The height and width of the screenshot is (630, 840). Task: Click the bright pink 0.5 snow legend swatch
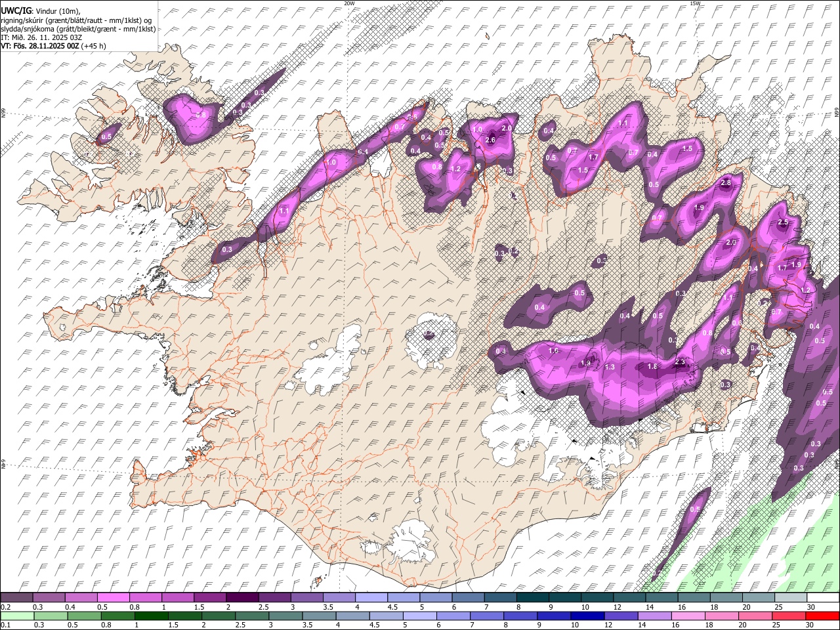(x=113, y=598)
